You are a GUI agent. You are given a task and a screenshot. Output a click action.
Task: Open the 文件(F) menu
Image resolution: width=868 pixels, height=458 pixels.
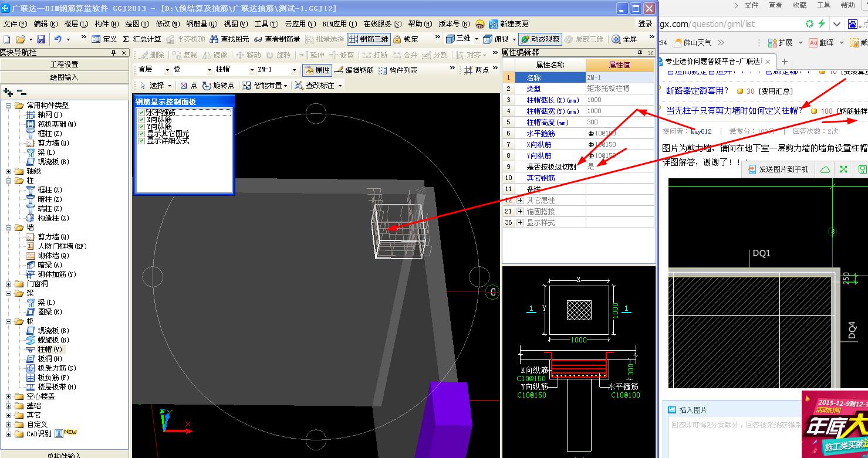coord(15,24)
